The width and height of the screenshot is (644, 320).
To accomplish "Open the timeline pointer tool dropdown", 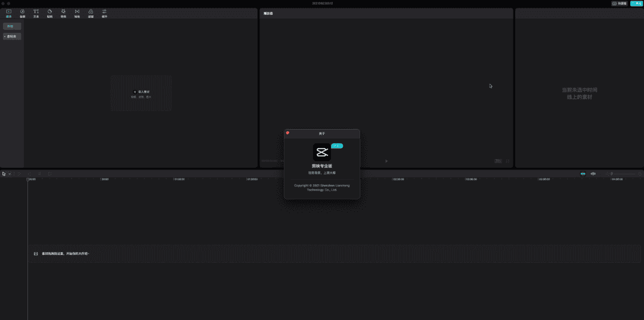I will coord(10,174).
